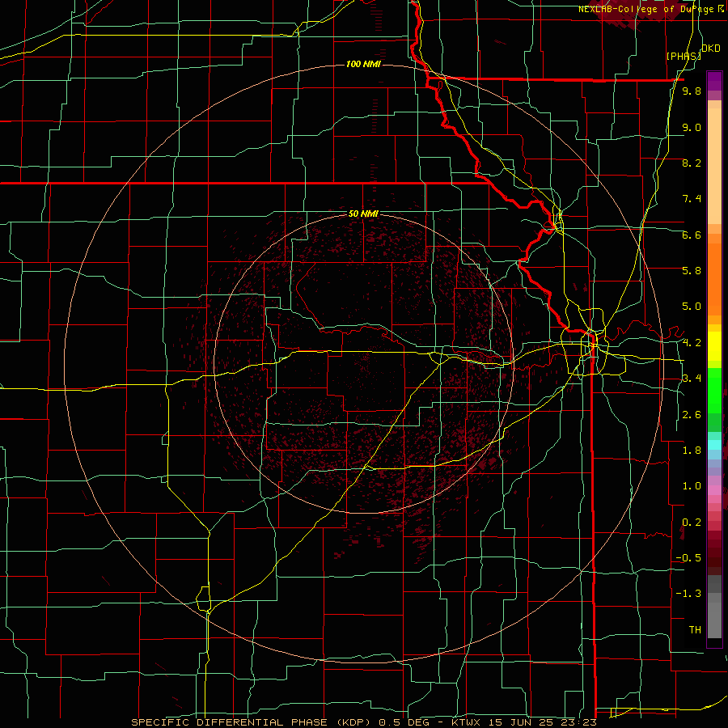Pick the dark red band of the color bar

(714, 552)
